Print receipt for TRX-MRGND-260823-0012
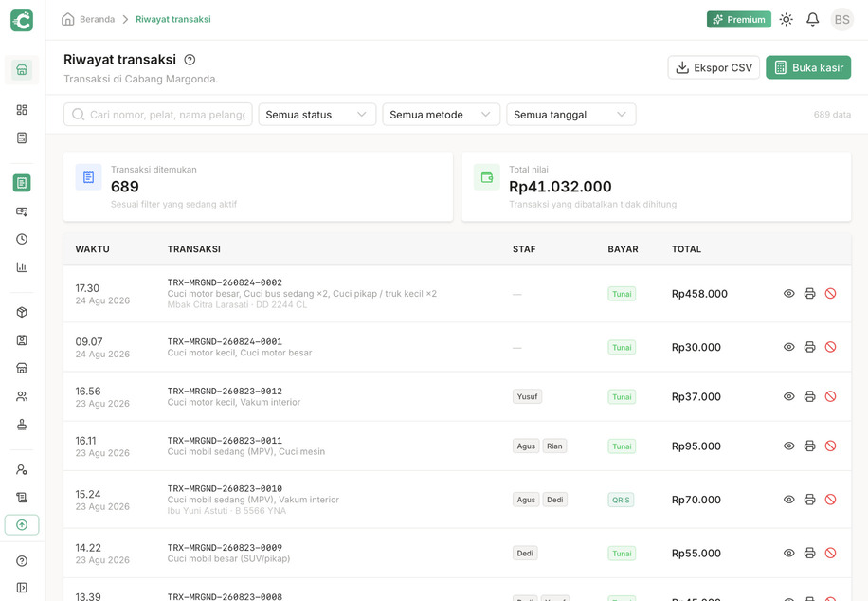The image size is (868, 601). (809, 396)
